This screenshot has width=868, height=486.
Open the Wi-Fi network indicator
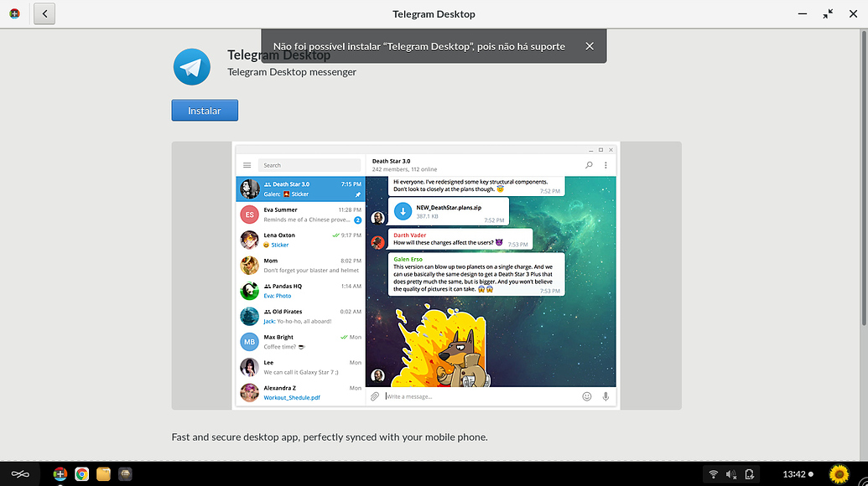tap(714, 474)
